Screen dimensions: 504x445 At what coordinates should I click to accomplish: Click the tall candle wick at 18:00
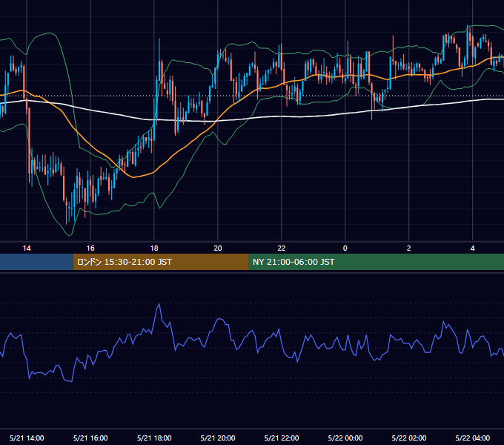point(159,48)
